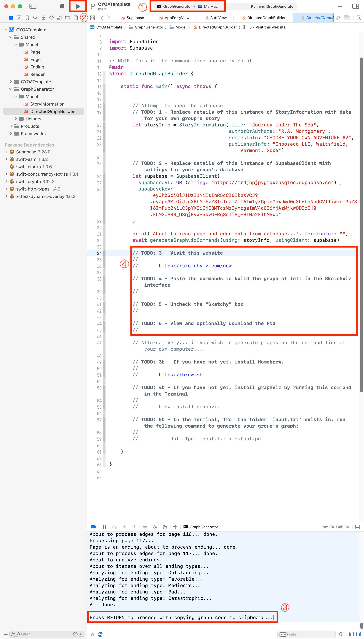This screenshot has width=364, height=639.
Task: Pause program execution in debug bar
Action: [x=104, y=527]
